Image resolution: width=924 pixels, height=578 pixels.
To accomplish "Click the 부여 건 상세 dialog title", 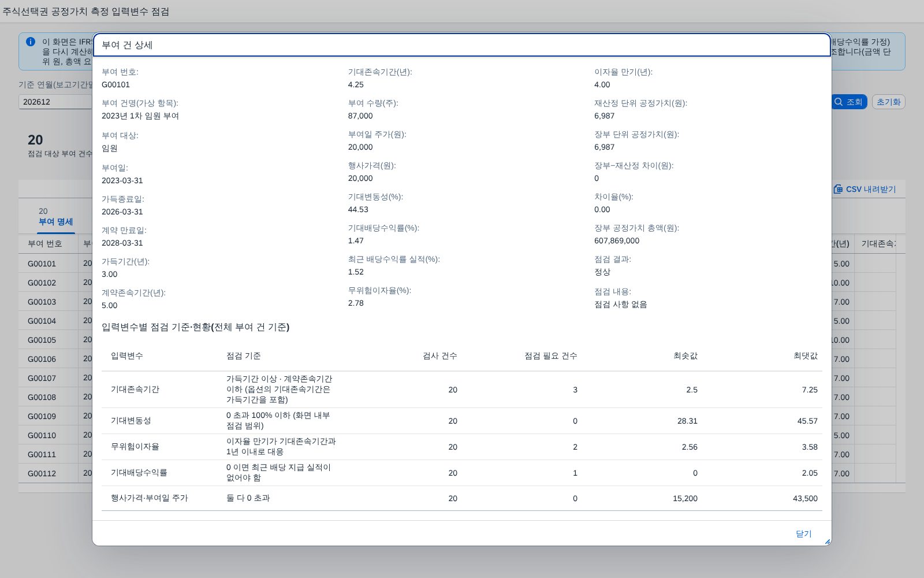I will (127, 45).
